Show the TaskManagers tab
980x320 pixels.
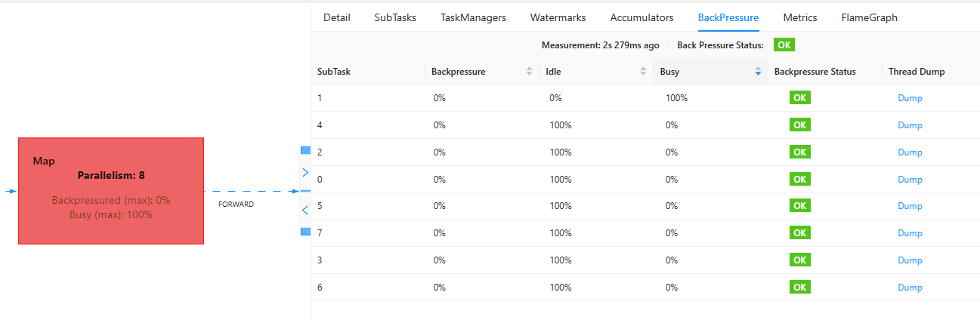(x=473, y=17)
